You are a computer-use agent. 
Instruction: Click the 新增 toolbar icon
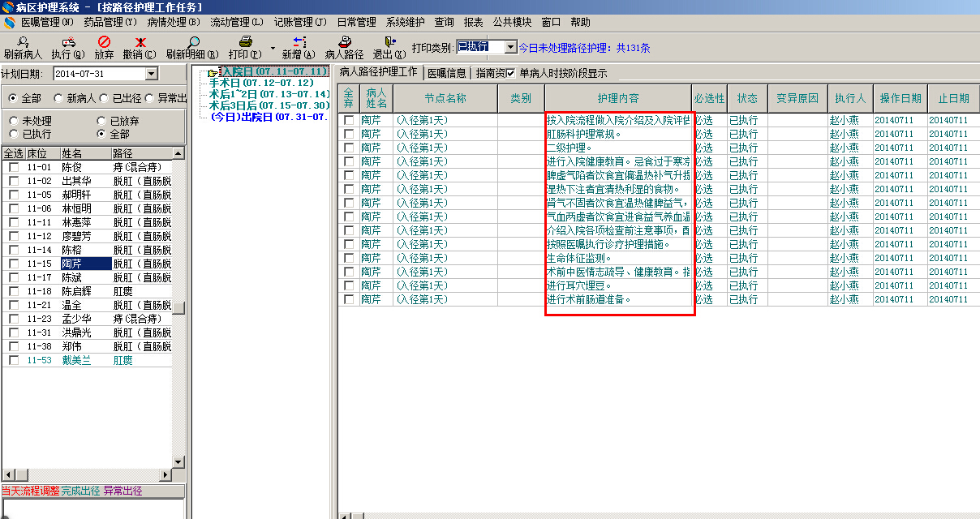click(299, 41)
